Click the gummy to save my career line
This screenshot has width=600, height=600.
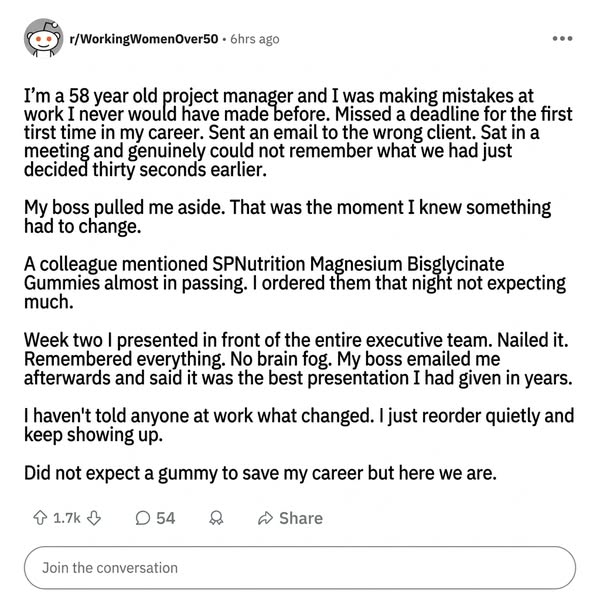260,473
